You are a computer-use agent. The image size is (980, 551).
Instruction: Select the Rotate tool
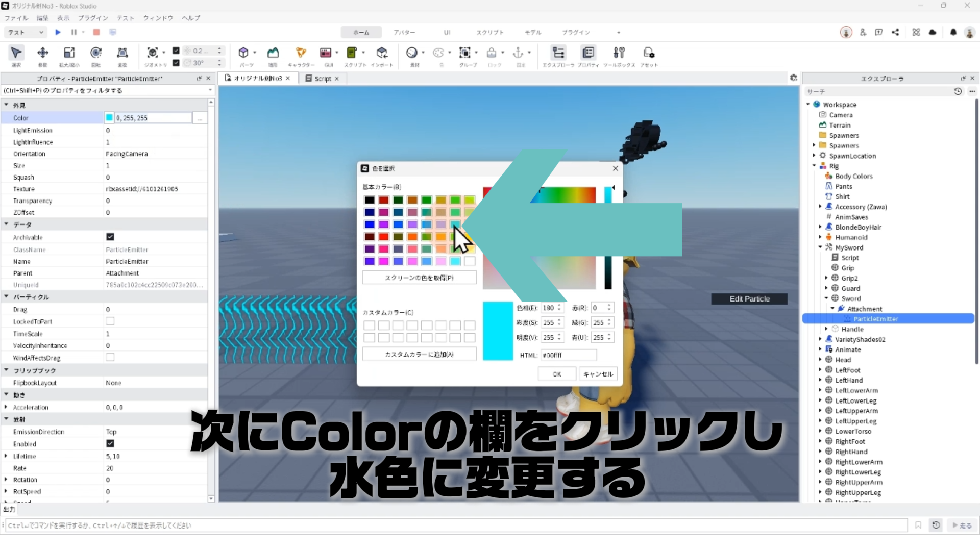pos(96,53)
